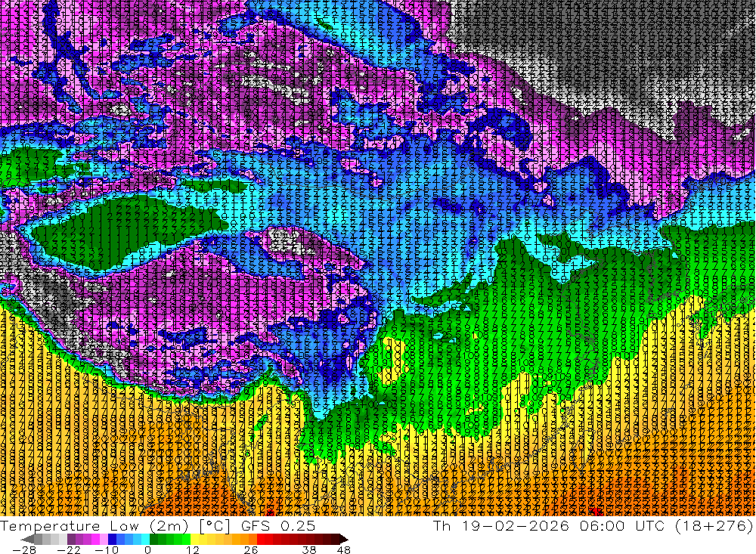Click the dark blue swatch above -10
This screenshot has width=756, height=554.
point(112,539)
